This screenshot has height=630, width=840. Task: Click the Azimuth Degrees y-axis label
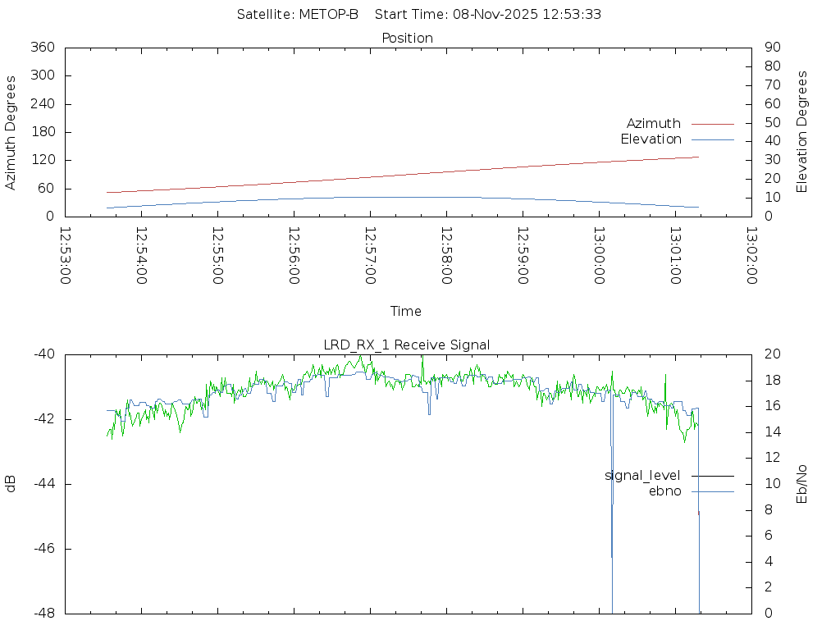tap(11, 132)
